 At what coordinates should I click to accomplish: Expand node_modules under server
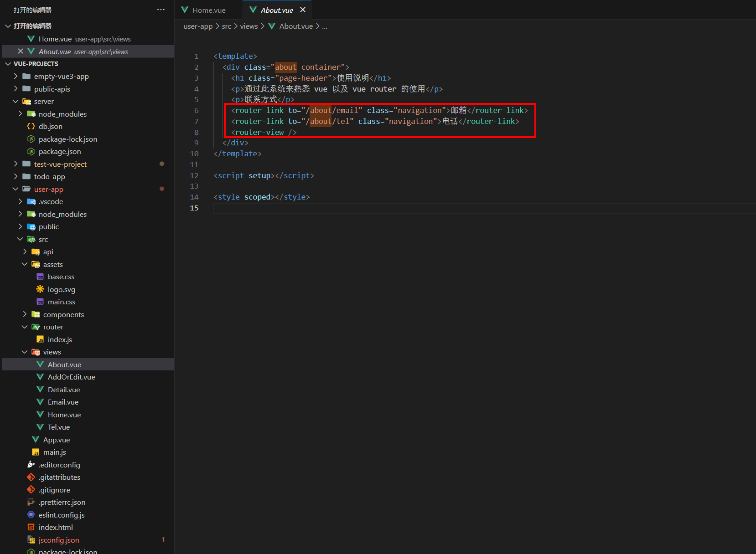click(x=20, y=114)
